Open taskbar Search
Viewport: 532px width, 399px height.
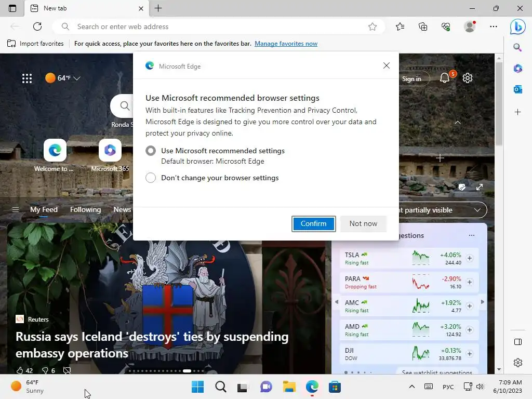220,387
